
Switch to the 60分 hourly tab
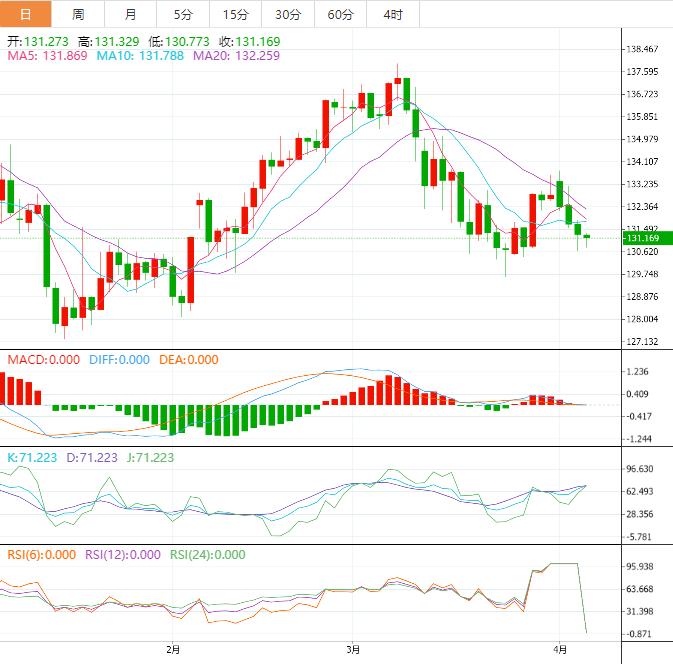click(340, 14)
